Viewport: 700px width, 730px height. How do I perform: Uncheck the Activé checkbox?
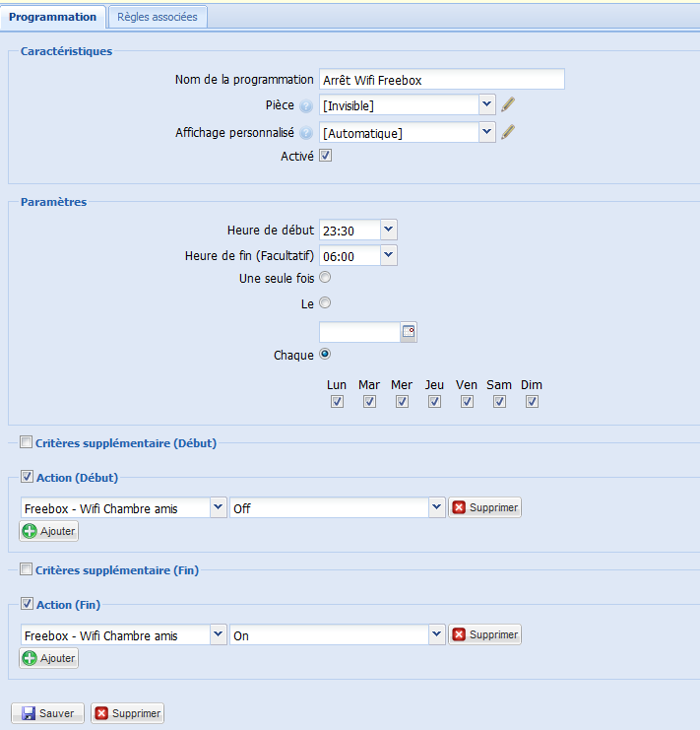tap(325, 156)
